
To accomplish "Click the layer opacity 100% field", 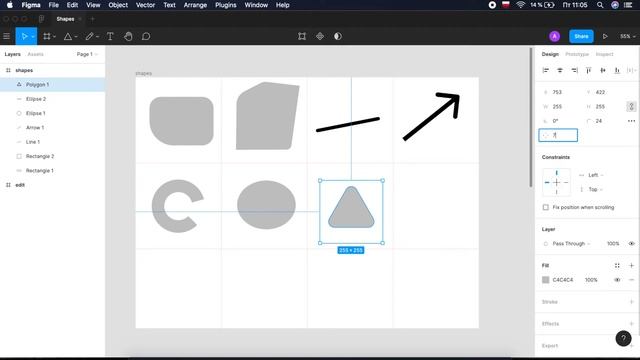I will [x=613, y=244].
